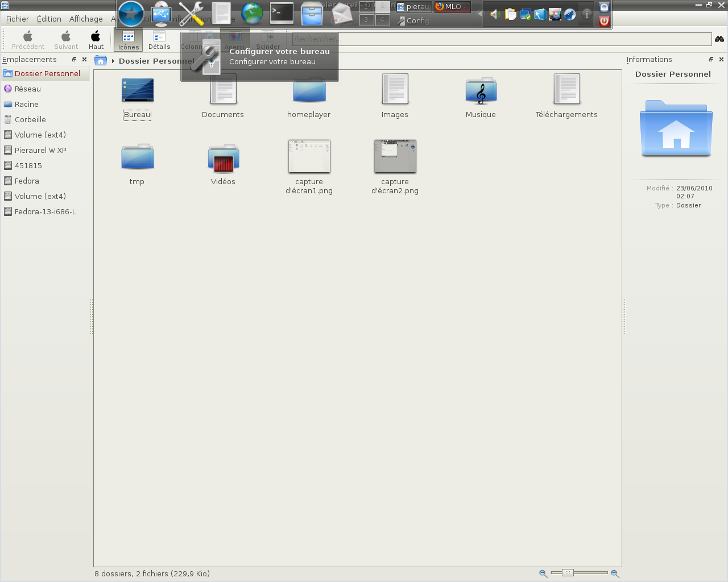Switch to Icônes view mode
The height and width of the screenshot is (582, 728).
[129, 40]
